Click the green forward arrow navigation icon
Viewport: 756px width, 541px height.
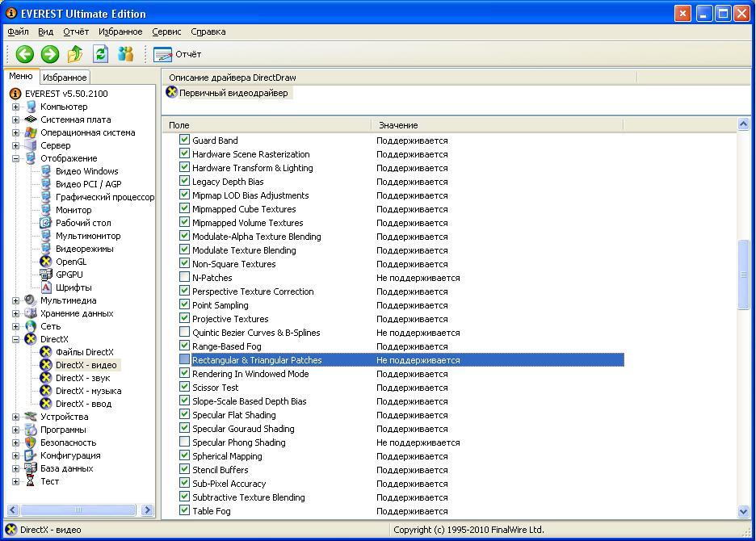[48, 54]
